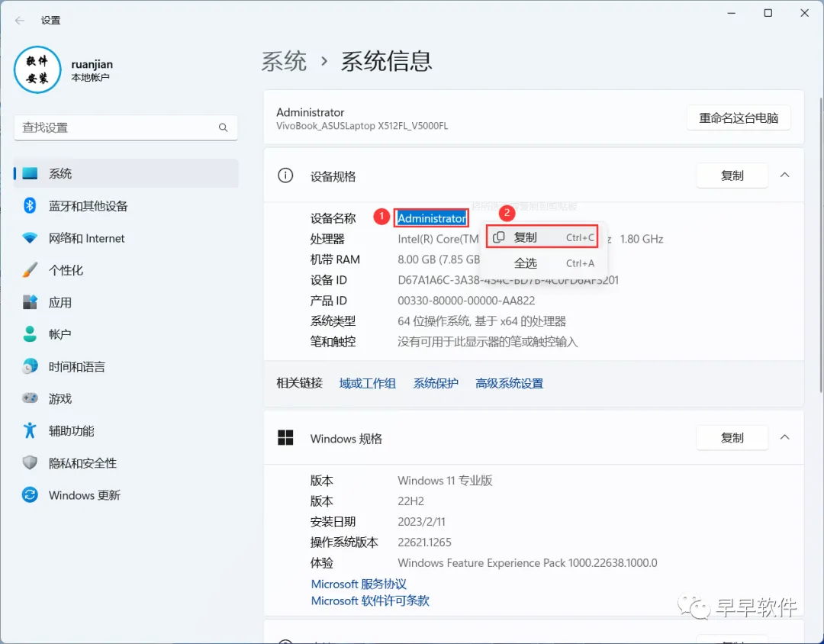Open the globe clock icon for 时间和语言
This screenshot has height=644, width=824.
pyautogui.click(x=30, y=366)
